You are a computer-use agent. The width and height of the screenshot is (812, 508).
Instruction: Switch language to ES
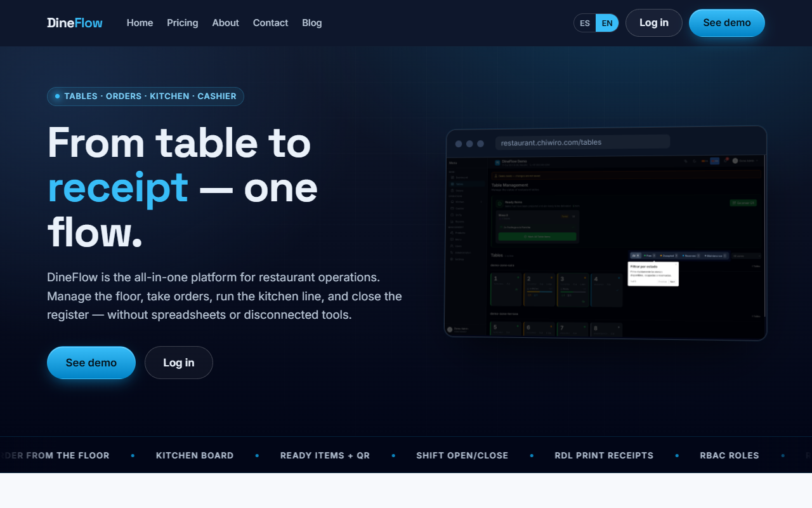point(585,23)
